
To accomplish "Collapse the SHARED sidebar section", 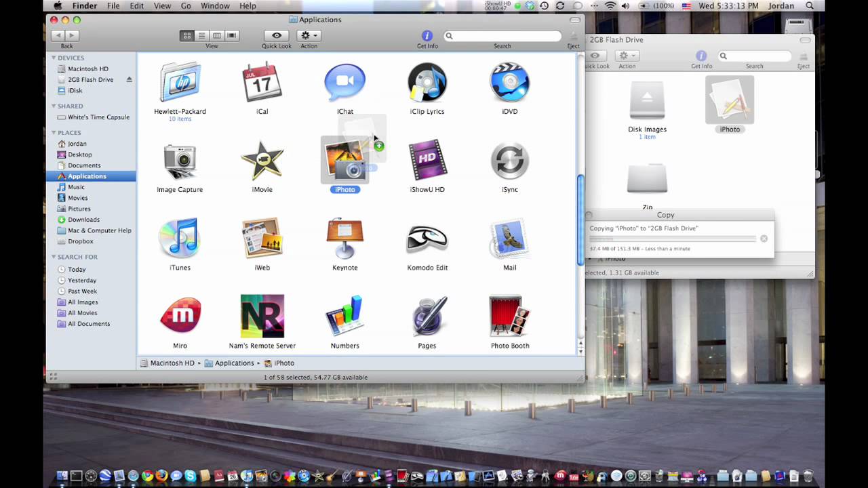I will point(54,106).
